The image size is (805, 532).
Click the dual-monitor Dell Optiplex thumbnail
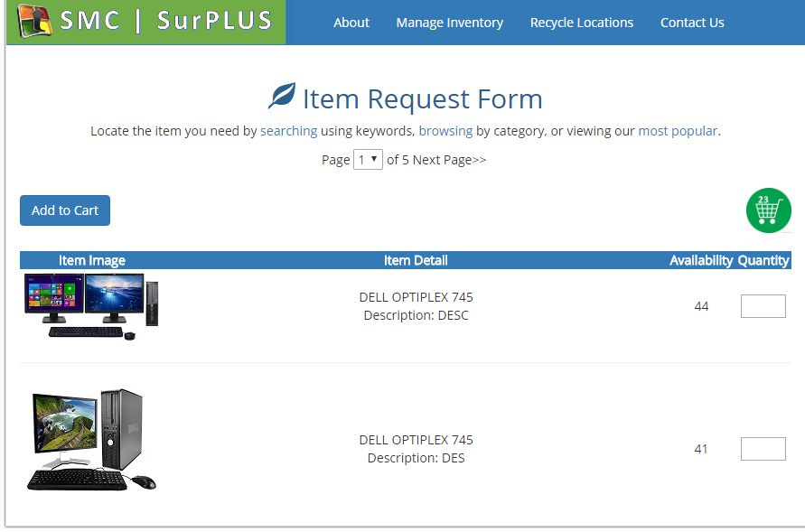[x=91, y=306]
